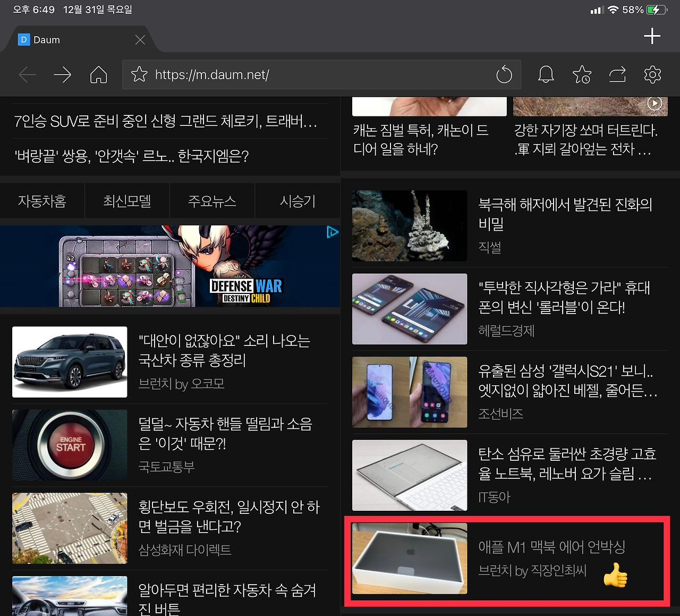680x616 pixels.
Task: Open the MacBook Air box thumbnail
Action: pyautogui.click(x=410, y=559)
